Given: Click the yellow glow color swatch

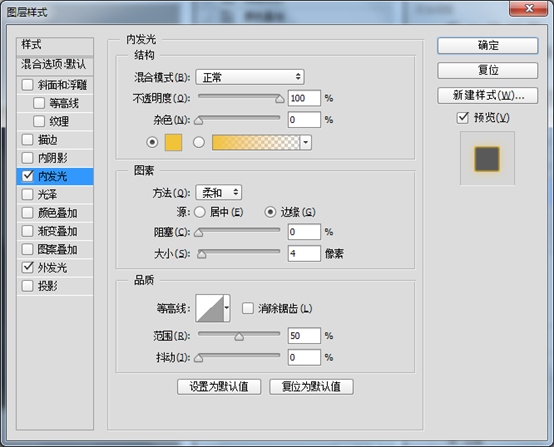Looking at the screenshot, I should [173, 142].
